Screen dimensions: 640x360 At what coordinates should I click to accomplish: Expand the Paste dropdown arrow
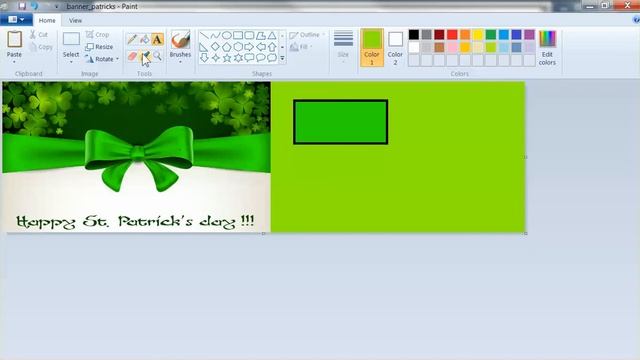point(14,62)
